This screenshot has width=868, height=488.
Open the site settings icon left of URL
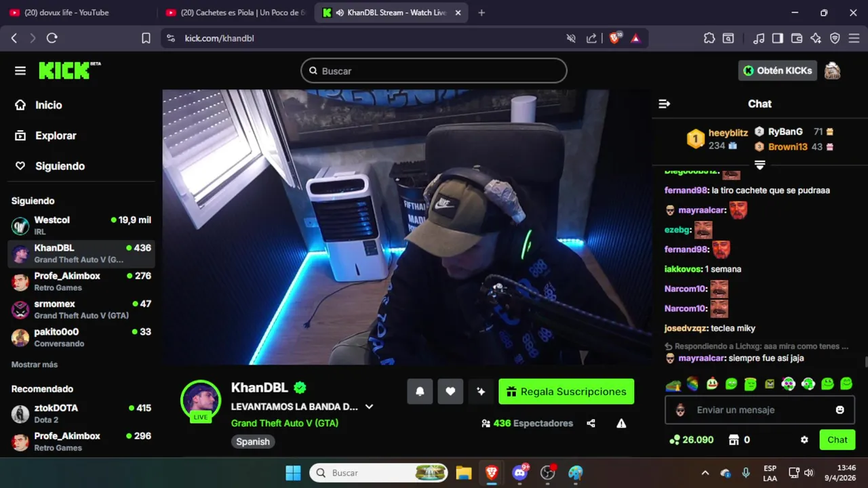(170, 39)
